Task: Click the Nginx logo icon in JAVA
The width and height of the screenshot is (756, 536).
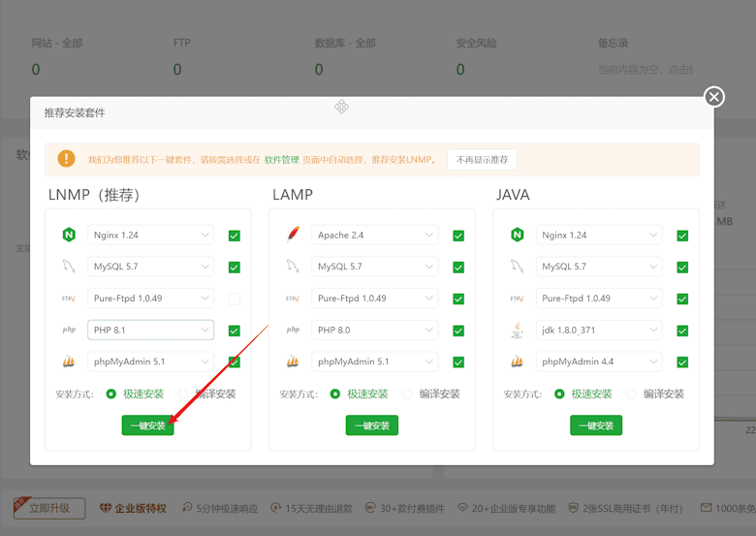Action: pos(518,235)
